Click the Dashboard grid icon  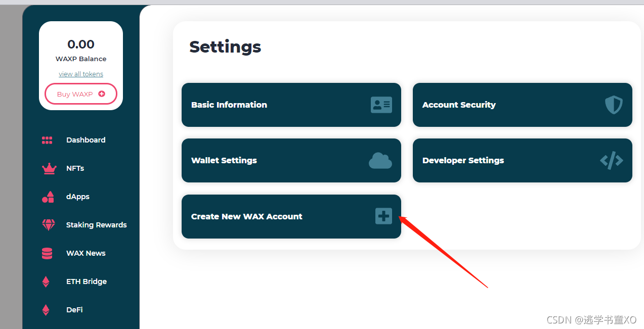tap(47, 140)
